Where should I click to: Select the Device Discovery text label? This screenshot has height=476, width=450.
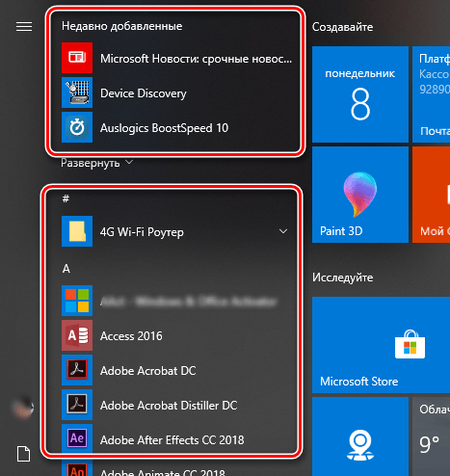pos(144,93)
